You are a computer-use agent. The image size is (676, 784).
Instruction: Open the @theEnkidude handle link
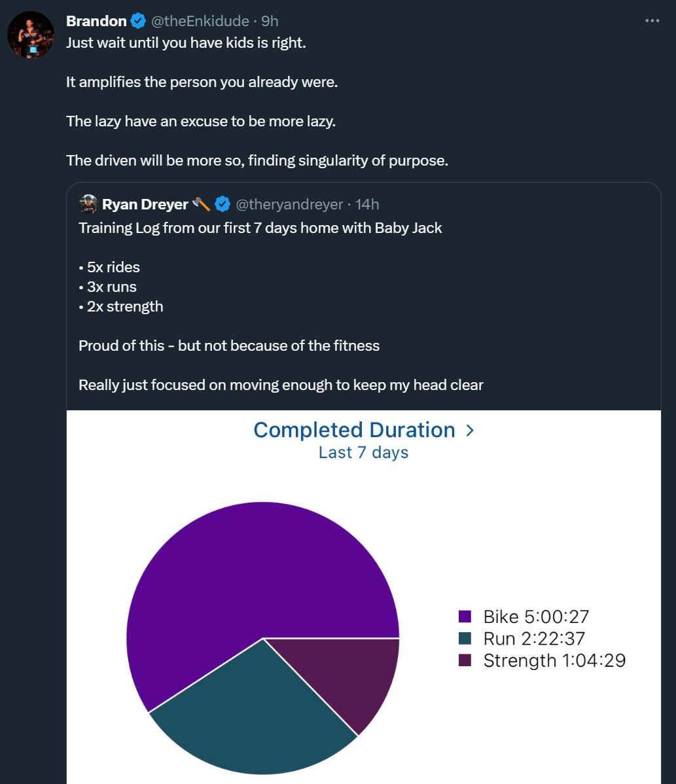coord(200,21)
